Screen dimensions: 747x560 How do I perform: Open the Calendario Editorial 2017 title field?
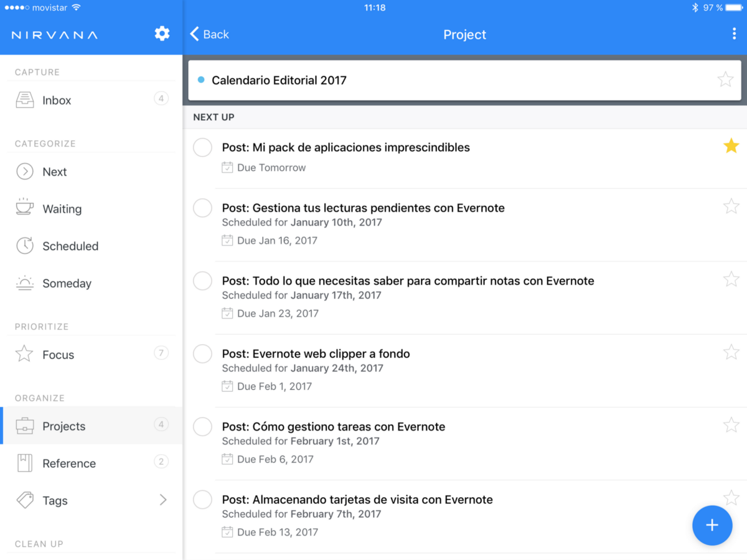279,80
